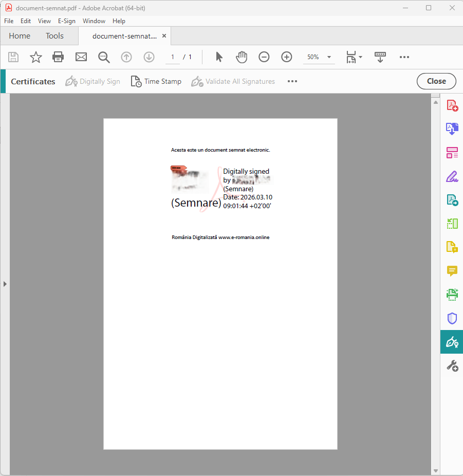The image size is (463, 476).
Task: Click the Time Stamp button
Action: click(x=156, y=81)
